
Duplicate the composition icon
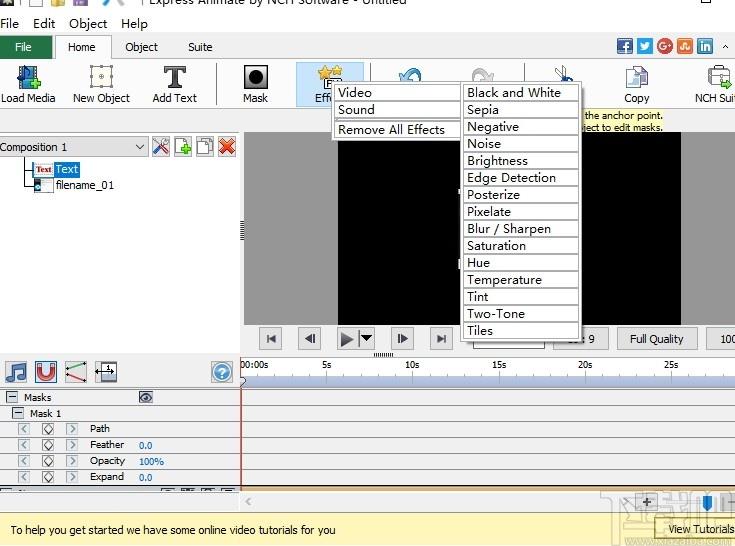(205, 147)
